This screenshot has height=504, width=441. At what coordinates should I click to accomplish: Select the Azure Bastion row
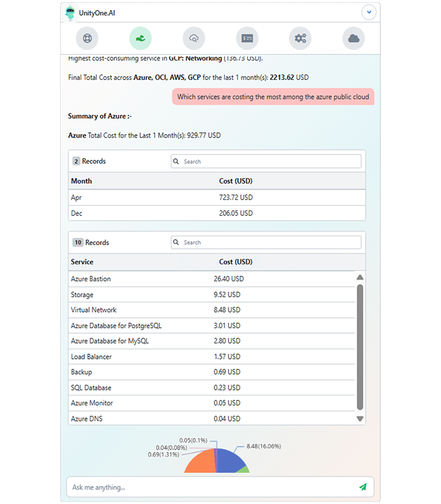(211, 279)
